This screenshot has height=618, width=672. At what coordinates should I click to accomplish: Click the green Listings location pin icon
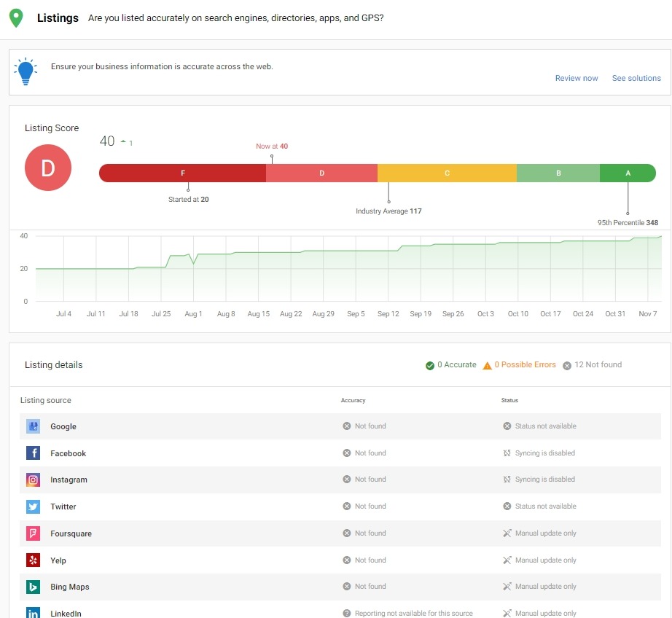pos(16,18)
